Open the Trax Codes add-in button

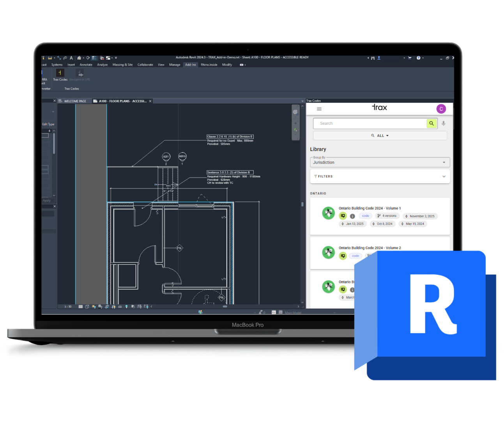pos(60,75)
